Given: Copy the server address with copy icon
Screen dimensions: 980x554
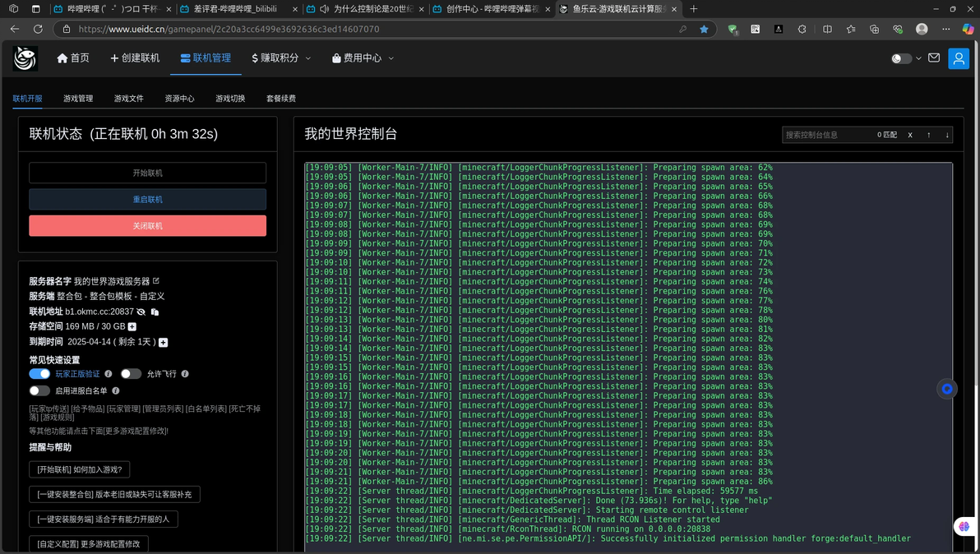Looking at the screenshot, I should point(155,312).
